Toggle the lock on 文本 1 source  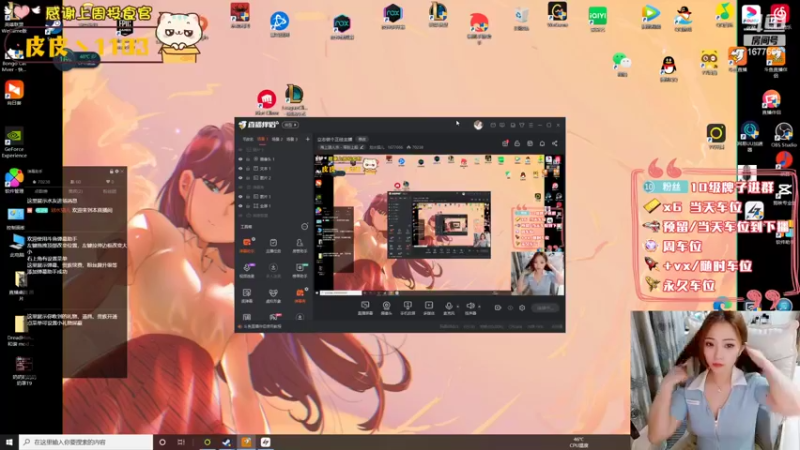248,168
